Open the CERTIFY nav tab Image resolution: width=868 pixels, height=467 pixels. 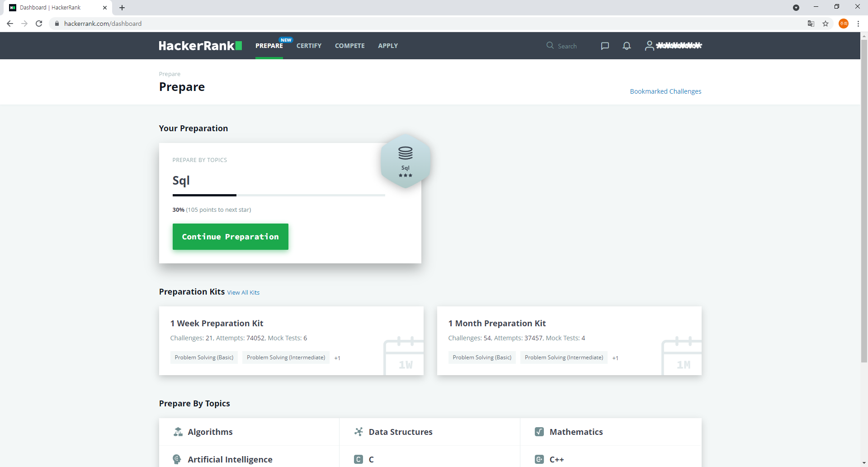309,46
